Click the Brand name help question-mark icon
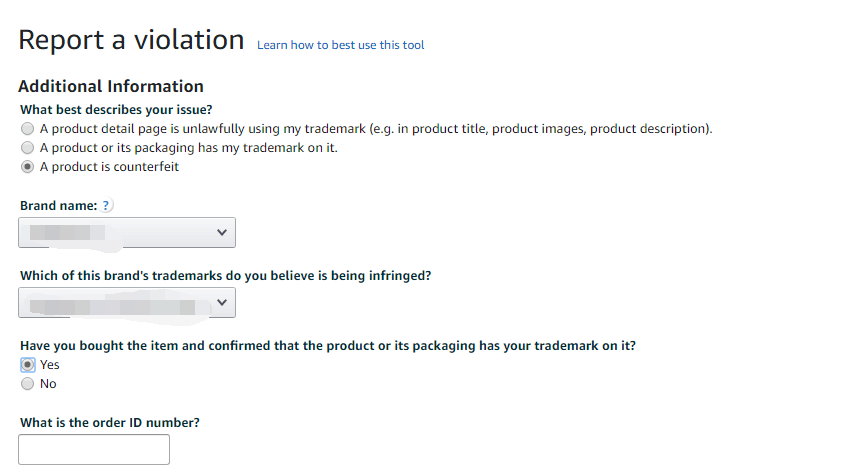 click(108, 206)
